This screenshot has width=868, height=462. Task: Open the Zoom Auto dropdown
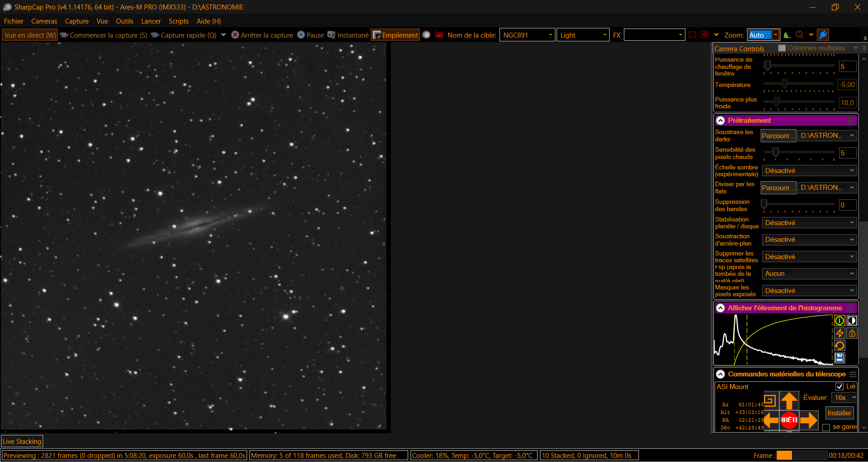pos(776,35)
